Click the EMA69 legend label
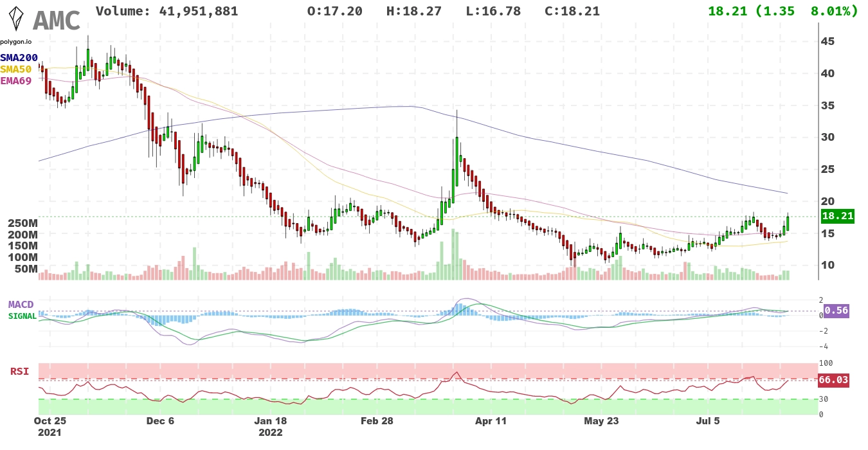Viewport: 868px width, 450px height. [x=16, y=81]
